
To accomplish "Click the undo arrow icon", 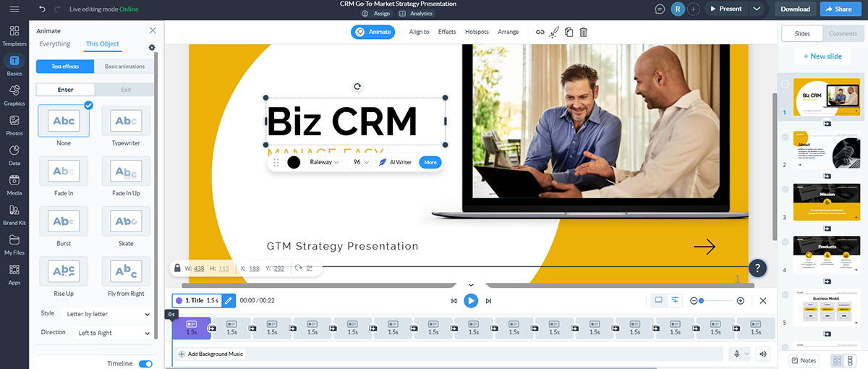I will tap(42, 9).
